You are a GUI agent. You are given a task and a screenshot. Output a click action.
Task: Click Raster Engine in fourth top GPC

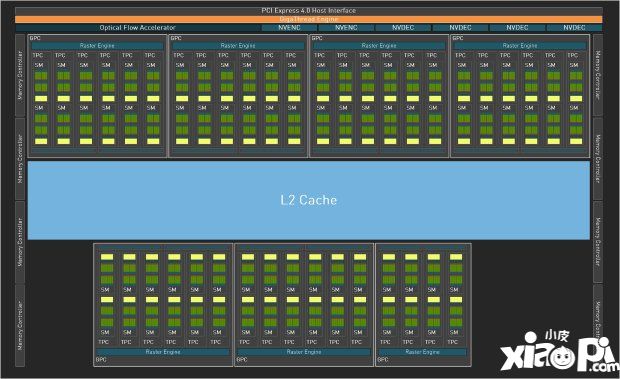pos(520,46)
